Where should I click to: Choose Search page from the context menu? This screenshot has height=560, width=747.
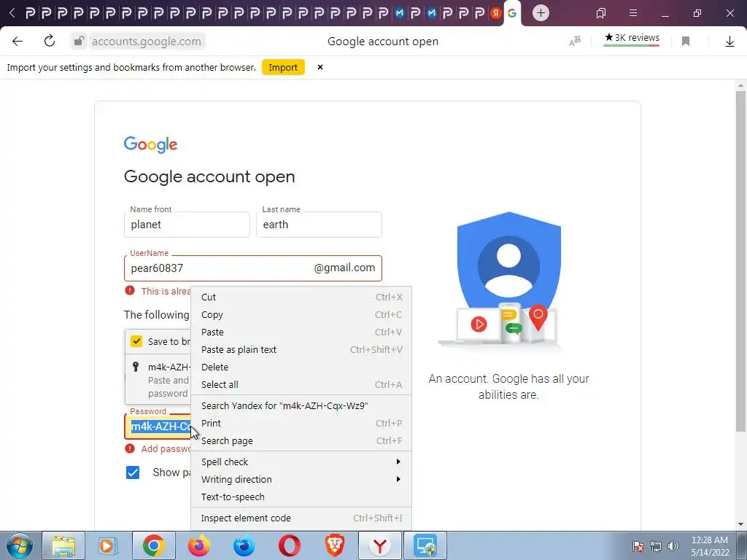tap(301, 441)
